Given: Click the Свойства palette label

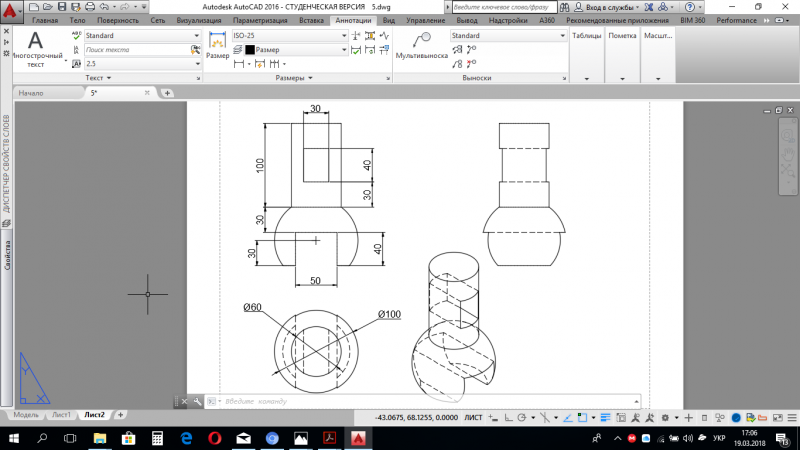Looking at the screenshot, I should (x=7, y=255).
